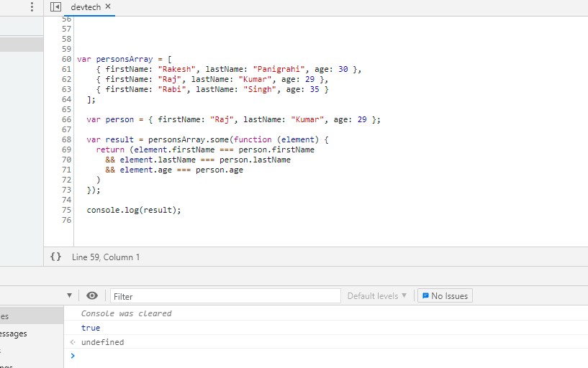588x368 pixels.
Task: Open the Default levels dropdown
Action: [377, 295]
